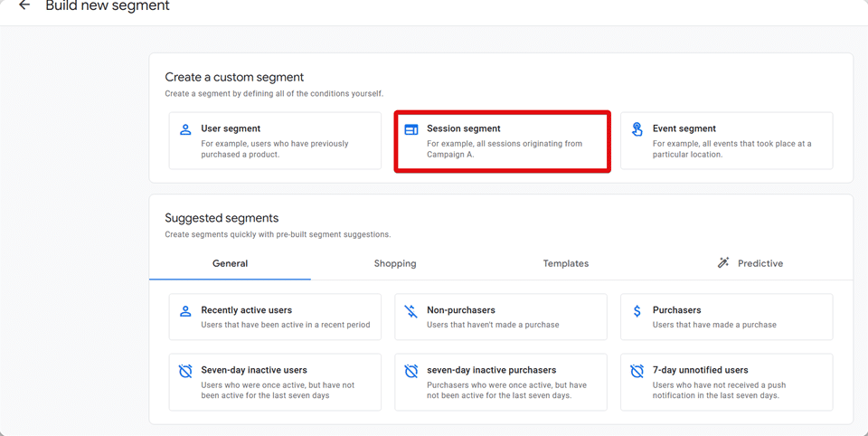Click the Predictive magic wand icon
This screenshot has height=436, width=868.
click(723, 262)
